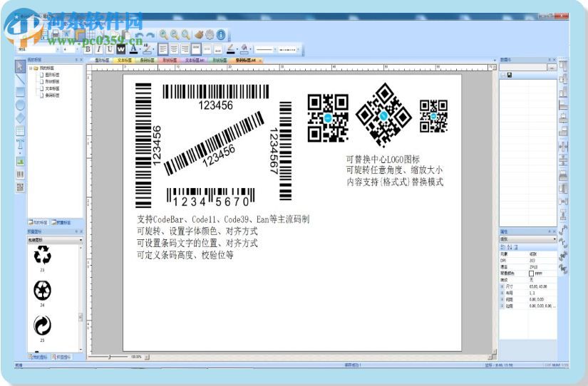The height and width of the screenshot is (386, 588).
Task: Set vertical alignment to middle
Action: point(207,49)
